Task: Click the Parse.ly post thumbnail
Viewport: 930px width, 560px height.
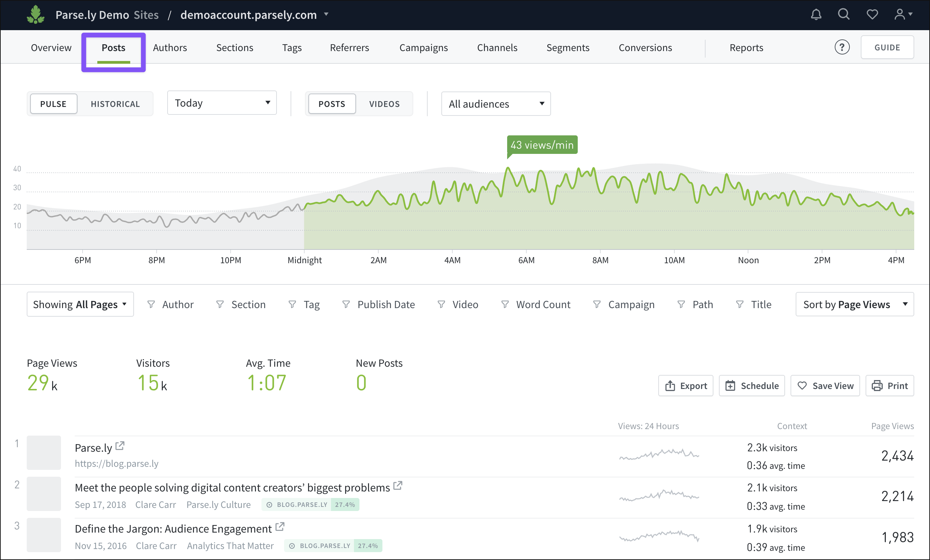Action: coord(44,452)
